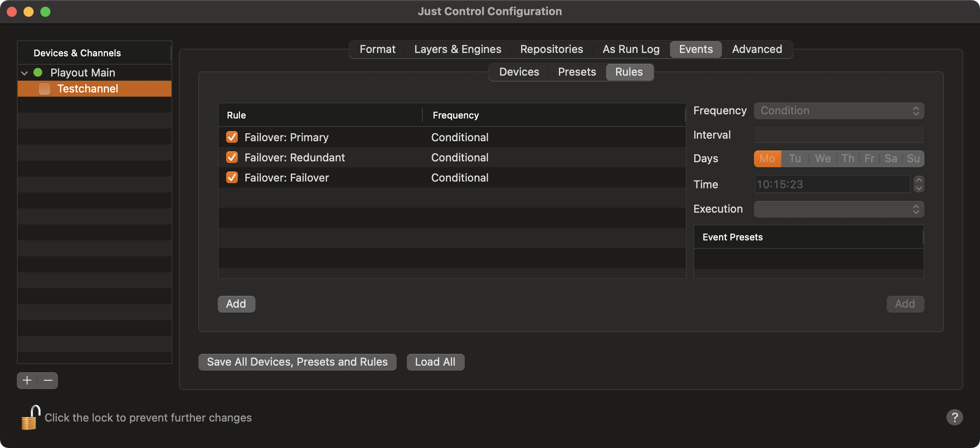Viewport: 980px width, 448px height.
Task: Click Save All Devices, Presets and Rules
Action: [x=297, y=362]
